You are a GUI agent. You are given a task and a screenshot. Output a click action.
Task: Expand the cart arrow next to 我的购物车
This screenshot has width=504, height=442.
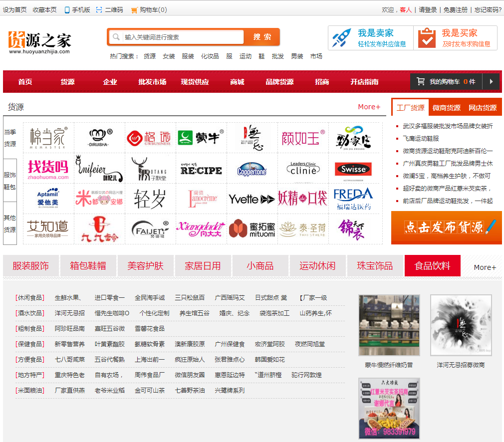(x=491, y=82)
